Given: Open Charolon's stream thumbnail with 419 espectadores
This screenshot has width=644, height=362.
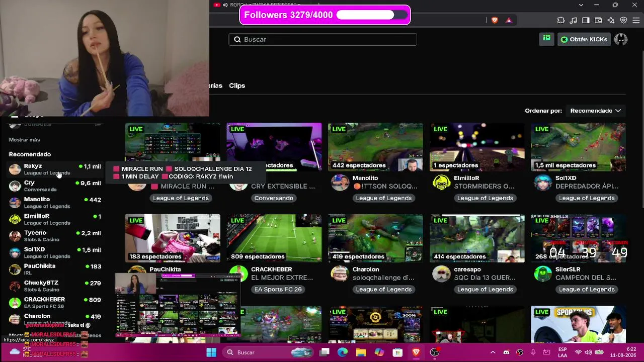Looking at the screenshot, I should (x=375, y=238).
